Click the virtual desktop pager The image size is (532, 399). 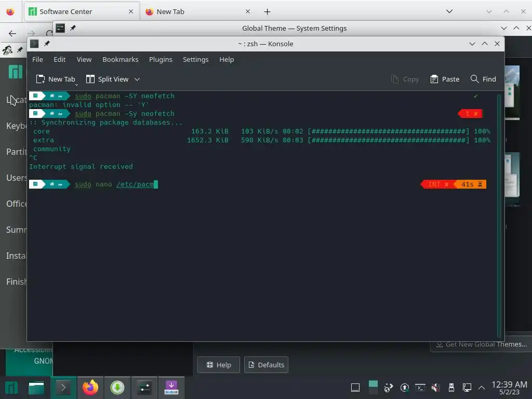373,388
